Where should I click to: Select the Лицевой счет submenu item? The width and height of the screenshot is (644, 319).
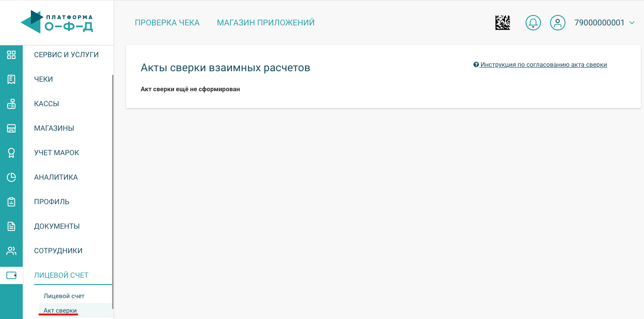(64, 296)
